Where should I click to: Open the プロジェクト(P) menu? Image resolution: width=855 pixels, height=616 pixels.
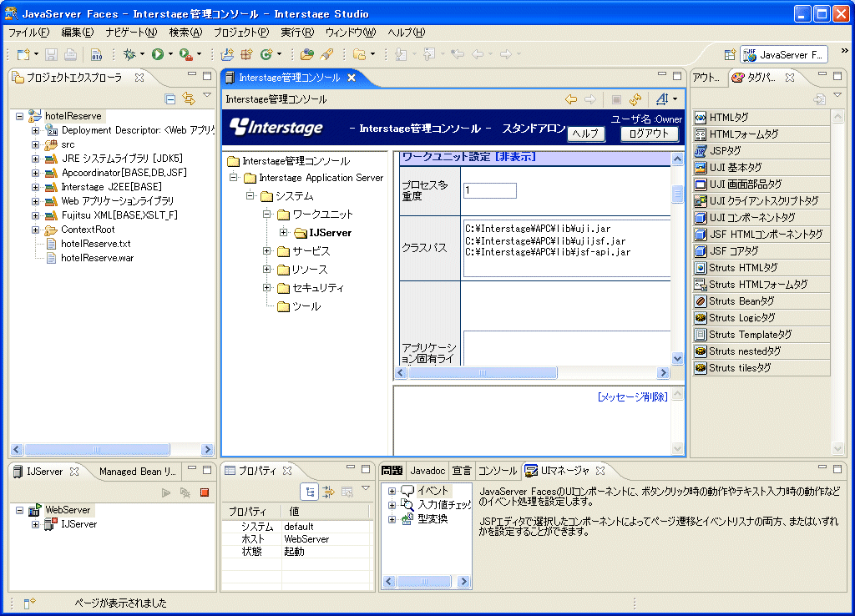coord(240,33)
